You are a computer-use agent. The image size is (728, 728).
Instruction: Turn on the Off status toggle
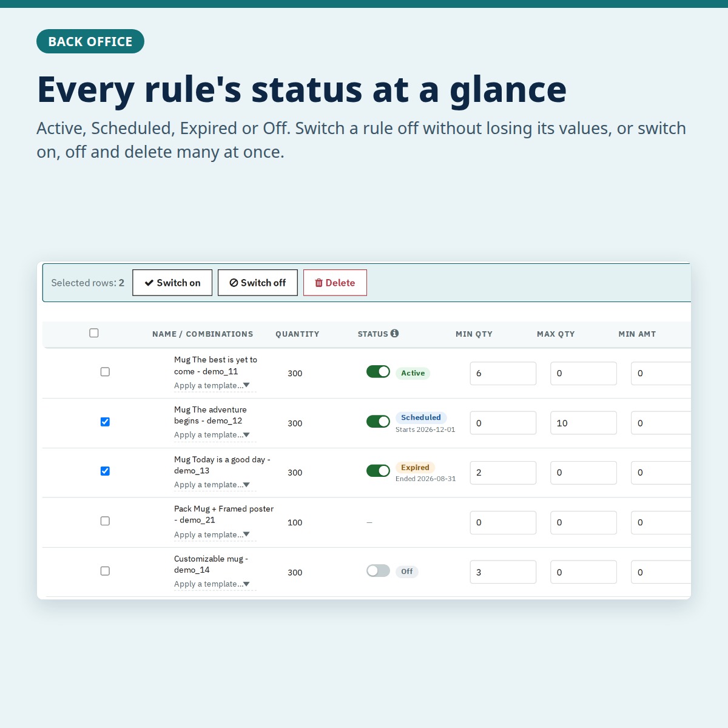378,571
